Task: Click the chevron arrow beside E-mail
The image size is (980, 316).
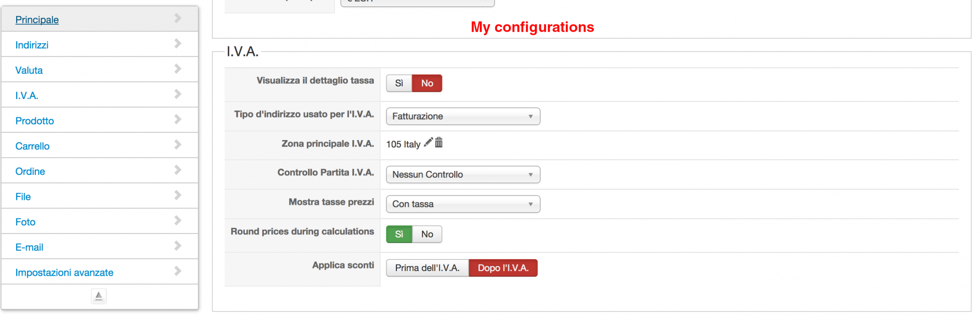Action: (178, 246)
